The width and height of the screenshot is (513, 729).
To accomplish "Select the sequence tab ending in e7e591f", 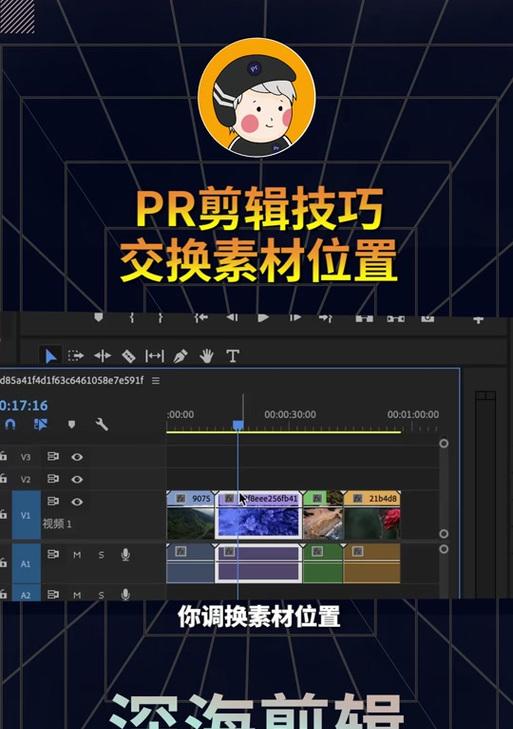I will tap(72, 380).
